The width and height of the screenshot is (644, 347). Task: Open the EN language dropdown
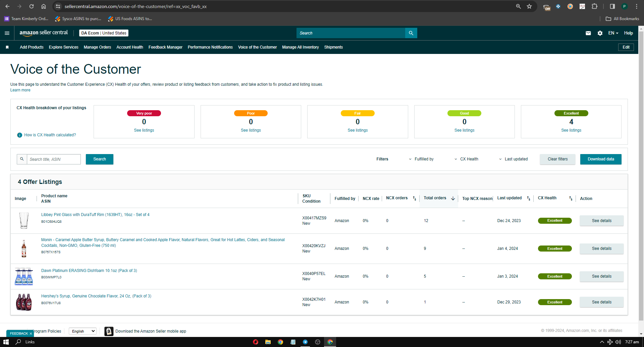(613, 33)
